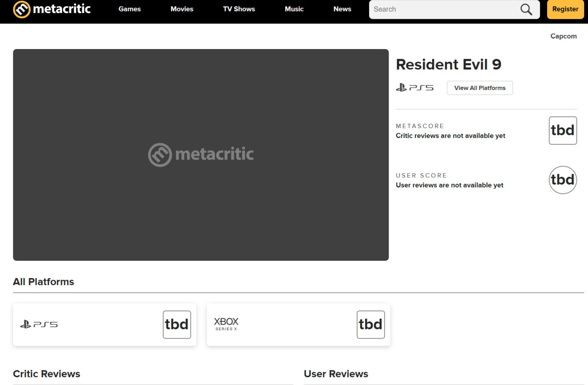
Task: Click the Metacritic watermark on media placeholder
Action: [x=200, y=154]
